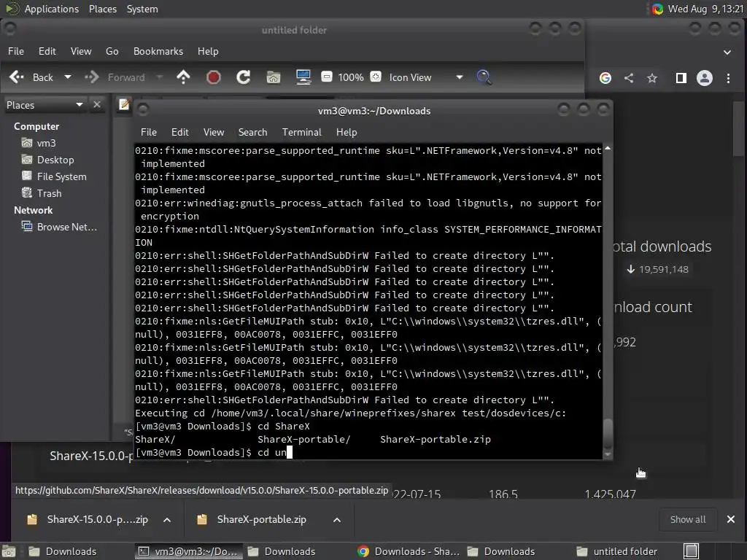The image size is (747, 560).
Task: Open Chrome three-dot menu
Action: pos(729,77)
